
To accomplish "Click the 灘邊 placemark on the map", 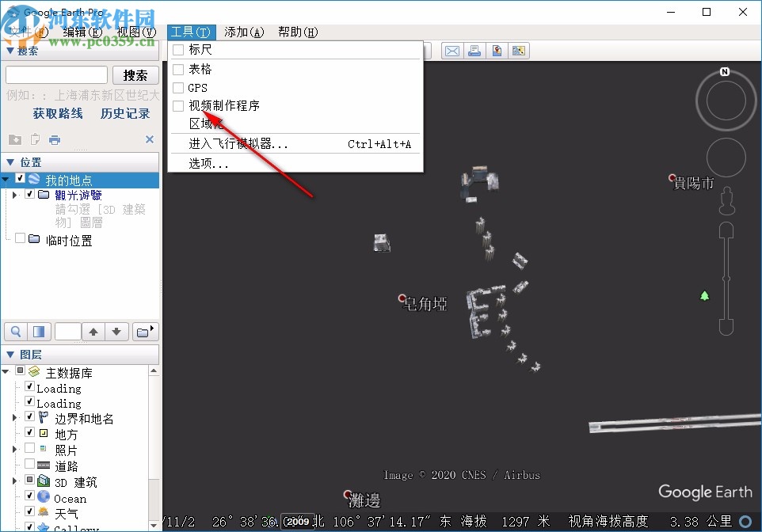I will coord(348,494).
